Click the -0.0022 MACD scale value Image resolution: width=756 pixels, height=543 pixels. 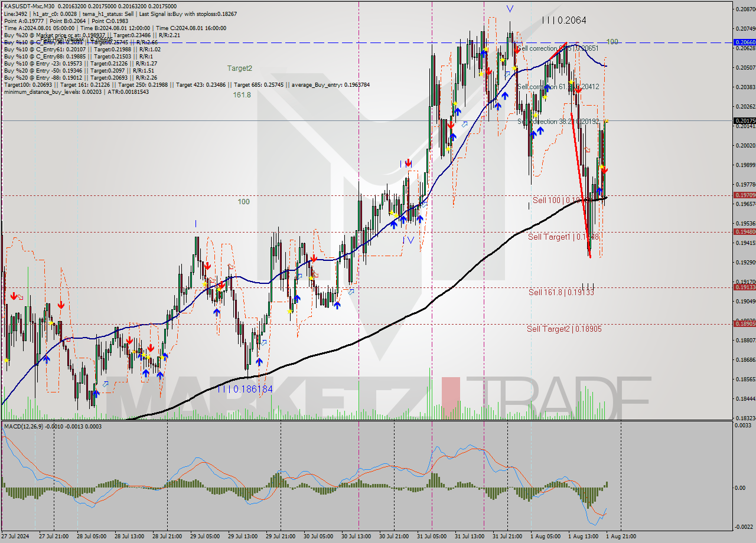point(744,526)
